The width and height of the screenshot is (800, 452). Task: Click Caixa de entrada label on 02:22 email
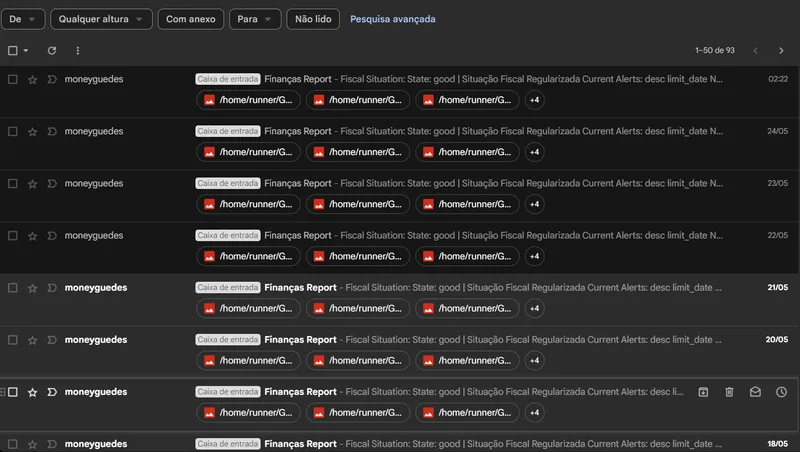pos(228,79)
